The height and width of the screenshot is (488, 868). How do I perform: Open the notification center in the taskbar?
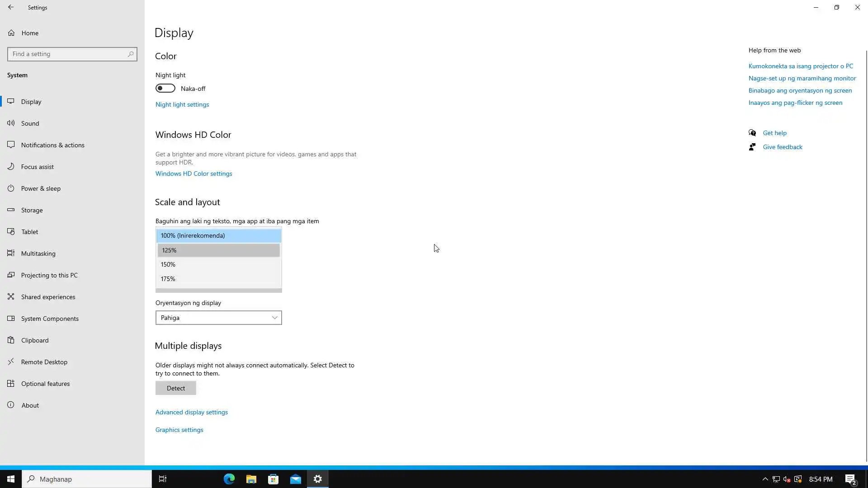(850, 479)
